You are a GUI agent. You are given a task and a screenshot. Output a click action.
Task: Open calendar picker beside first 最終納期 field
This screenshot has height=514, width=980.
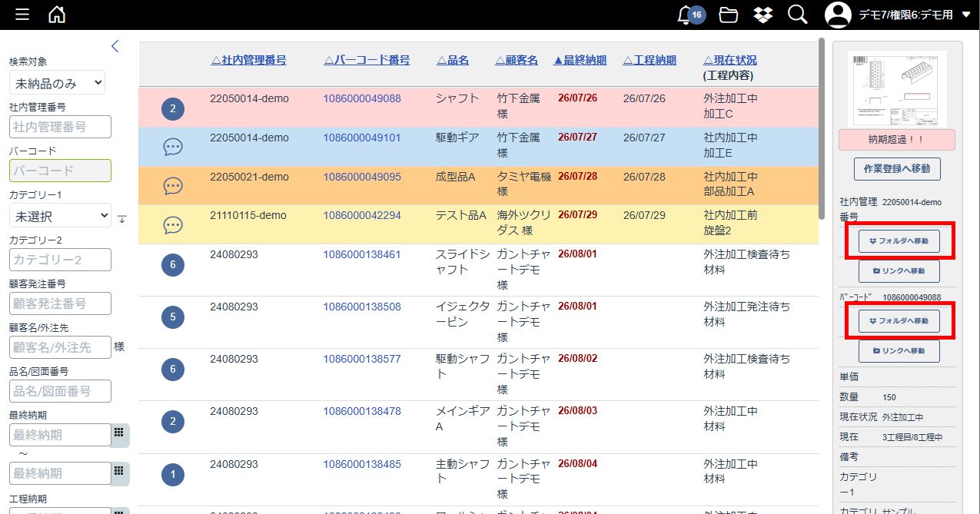[x=119, y=433]
